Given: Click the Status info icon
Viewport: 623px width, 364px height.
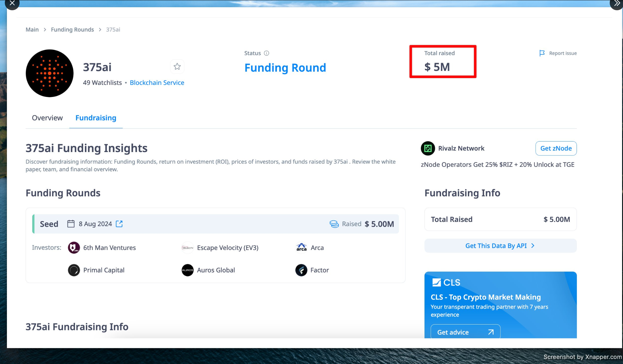Looking at the screenshot, I should [x=266, y=53].
